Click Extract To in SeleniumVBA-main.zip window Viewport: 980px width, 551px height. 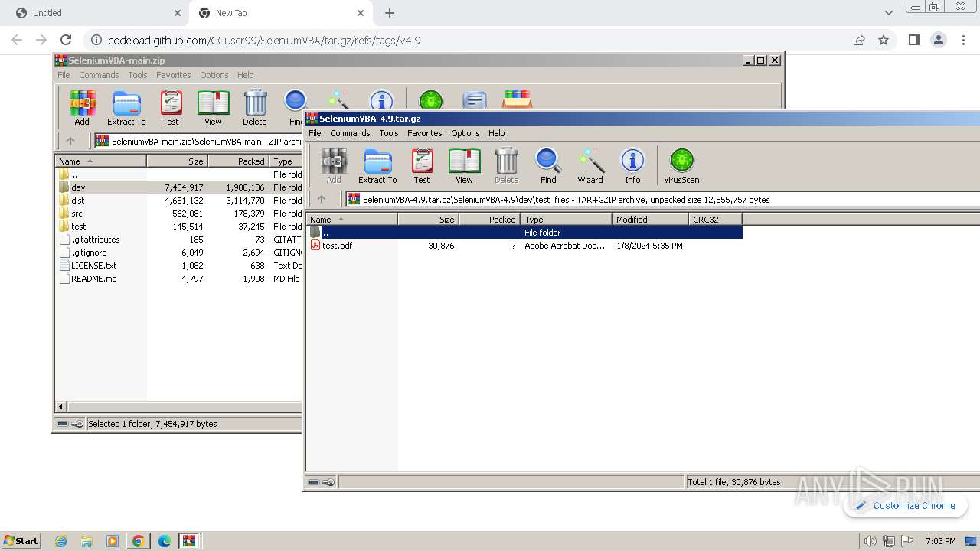click(126, 108)
